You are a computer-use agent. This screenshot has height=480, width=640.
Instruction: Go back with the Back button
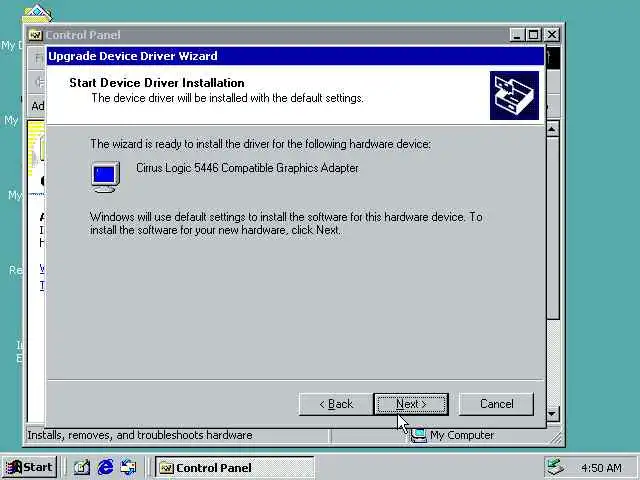click(336, 404)
